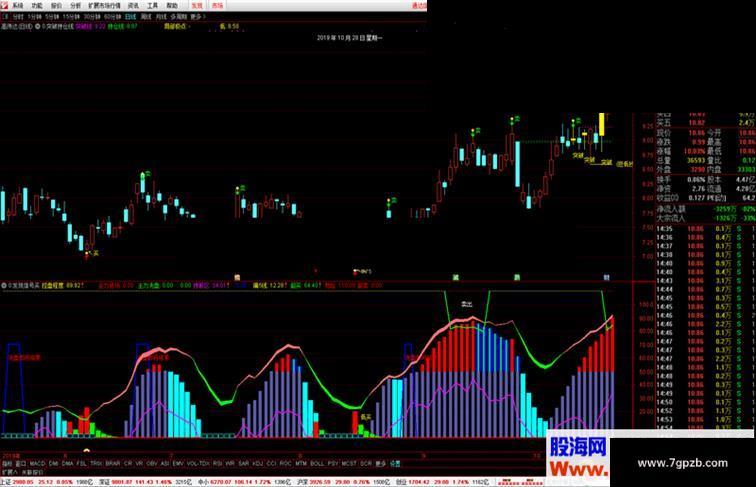
Task: Click the 中小 index status bar entry
Action: [244, 482]
